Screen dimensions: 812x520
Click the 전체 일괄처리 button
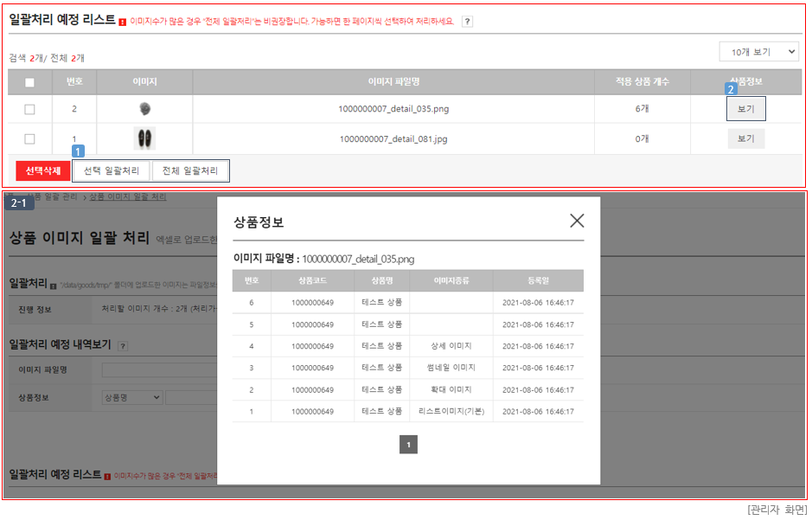pos(190,171)
